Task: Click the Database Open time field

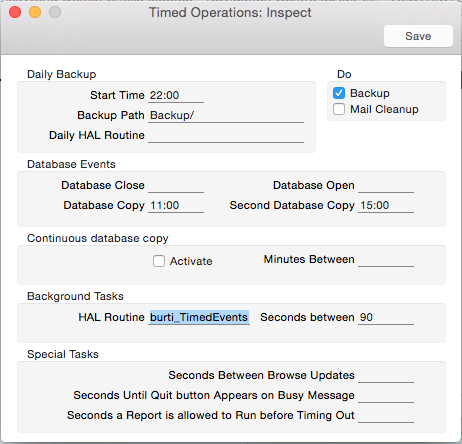Action: (386, 185)
